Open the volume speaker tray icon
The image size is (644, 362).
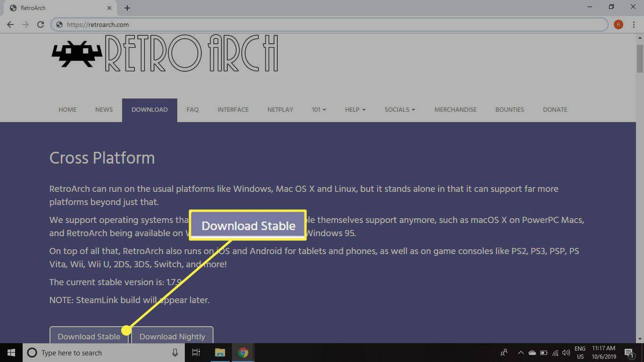click(566, 353)
